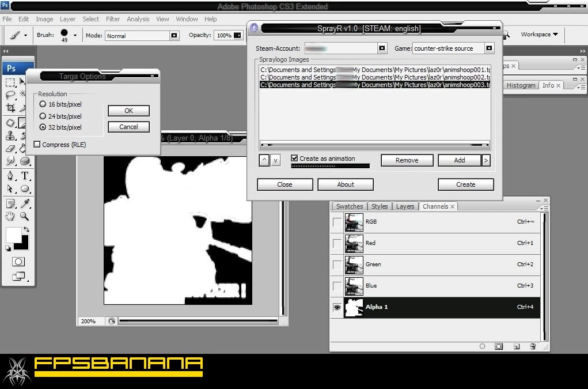This screenshot has height=389, width=588.
Task: Select the Smudge tool
Action: click(10, 161)
